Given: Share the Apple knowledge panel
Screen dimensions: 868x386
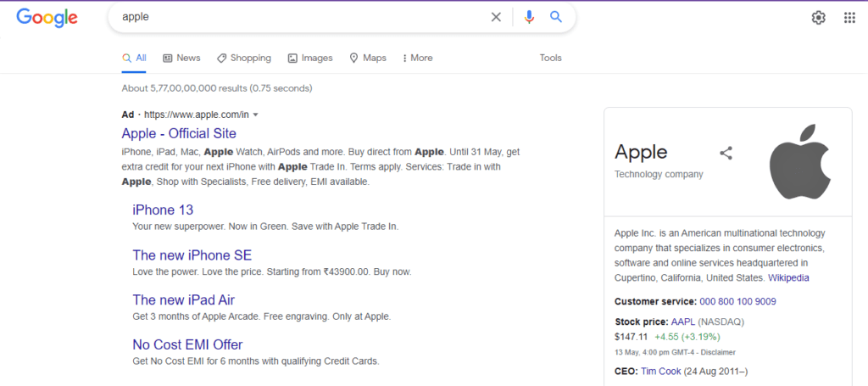Looking at the screenshot, I should pos(726,153).
